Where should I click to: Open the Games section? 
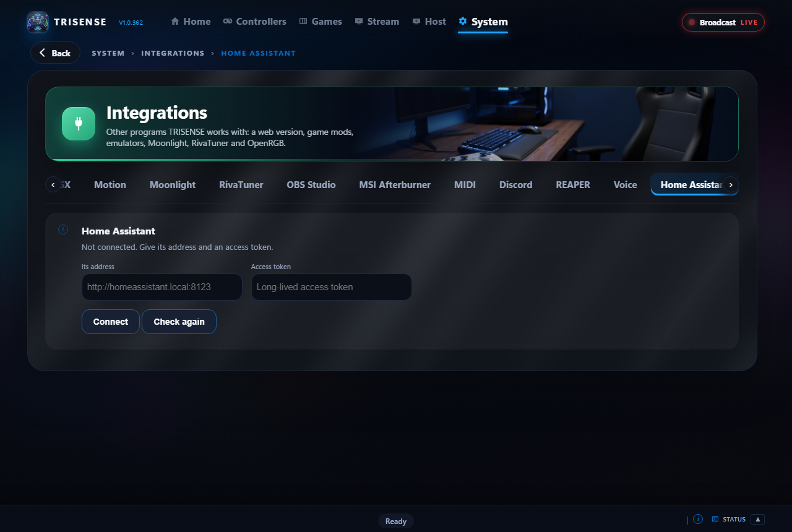coord(321,22)
